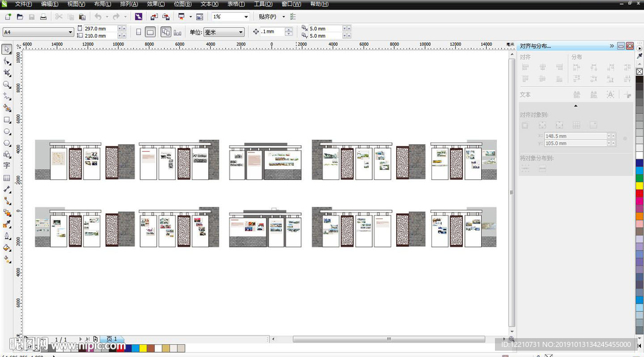Click the 贴齐(P) snap button

click(267, 17)
